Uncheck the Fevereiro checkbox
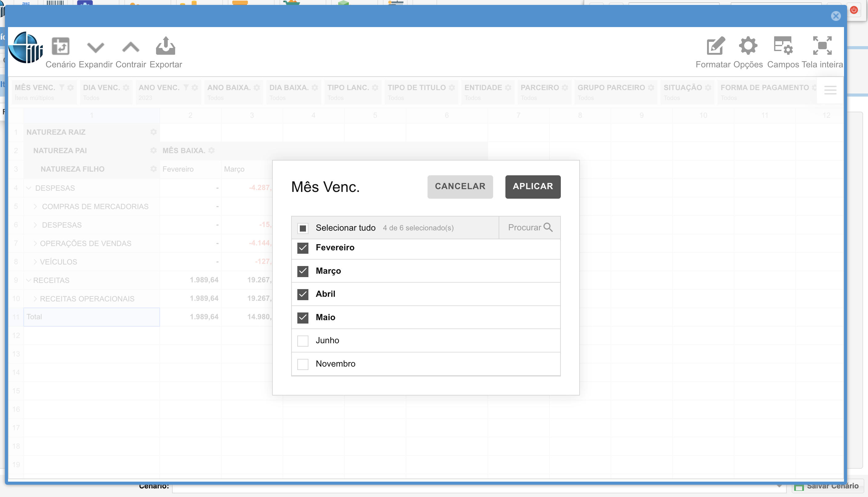Viewport: 868px width, 497px height. click(303, 248)
